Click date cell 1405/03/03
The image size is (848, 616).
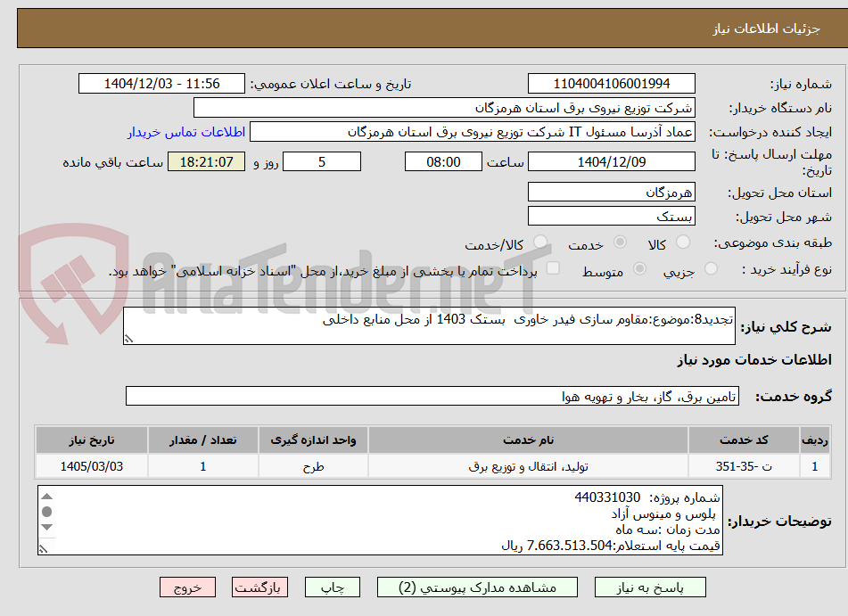pyautogui.click(x=91, y=466)
